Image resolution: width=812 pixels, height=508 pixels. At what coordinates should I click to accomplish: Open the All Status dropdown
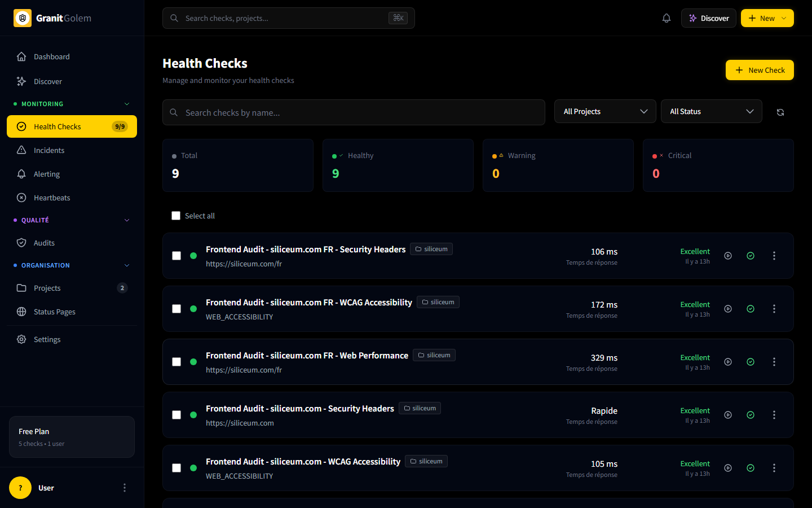coord(712,111)
